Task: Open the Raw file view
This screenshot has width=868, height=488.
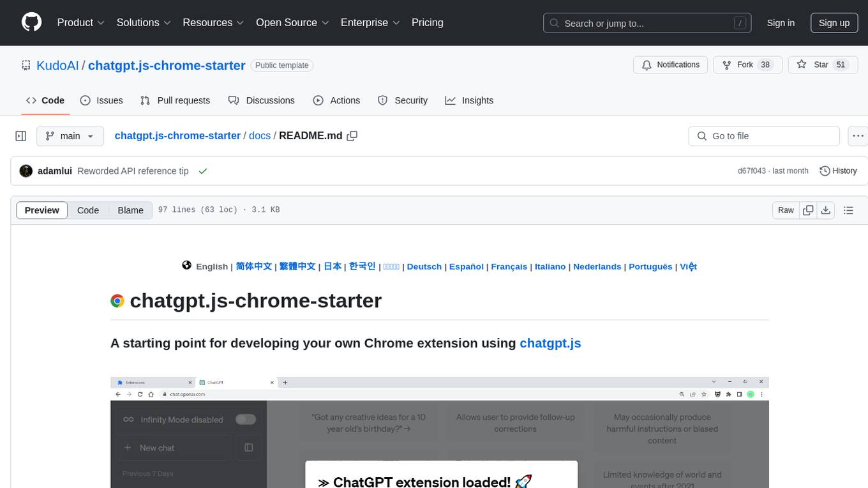Action: pyautogui.click(x=786, y=210)
